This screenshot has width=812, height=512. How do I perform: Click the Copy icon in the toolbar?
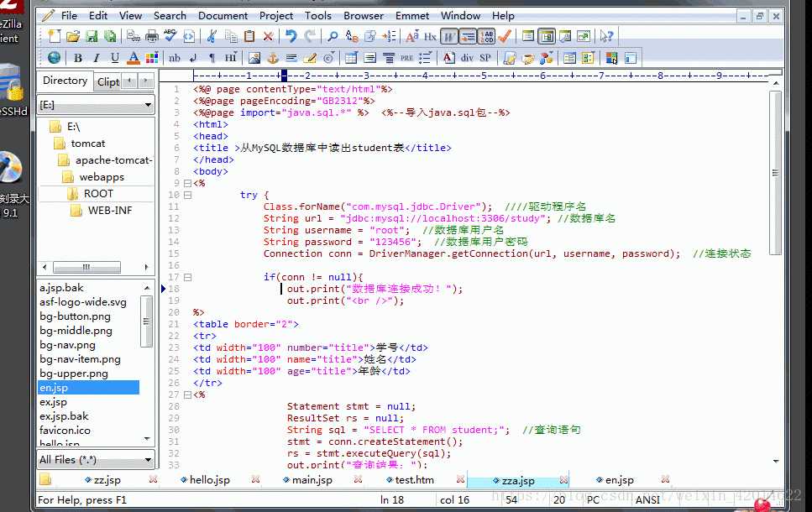tap(231, 36)
